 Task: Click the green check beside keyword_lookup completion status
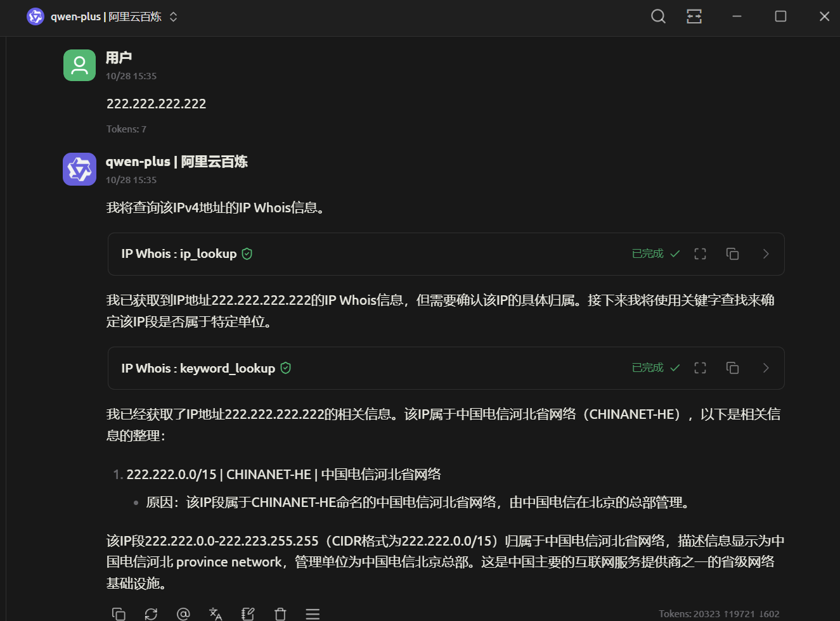[675, 368]
